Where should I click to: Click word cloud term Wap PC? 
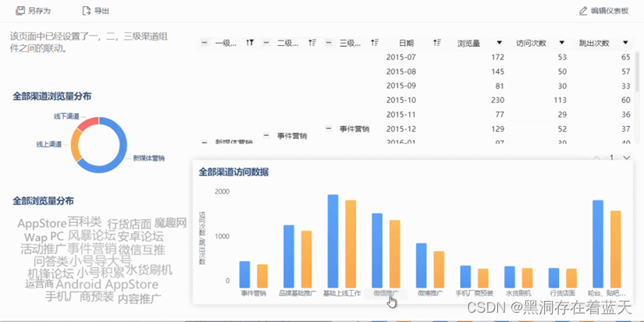point(44,237)
